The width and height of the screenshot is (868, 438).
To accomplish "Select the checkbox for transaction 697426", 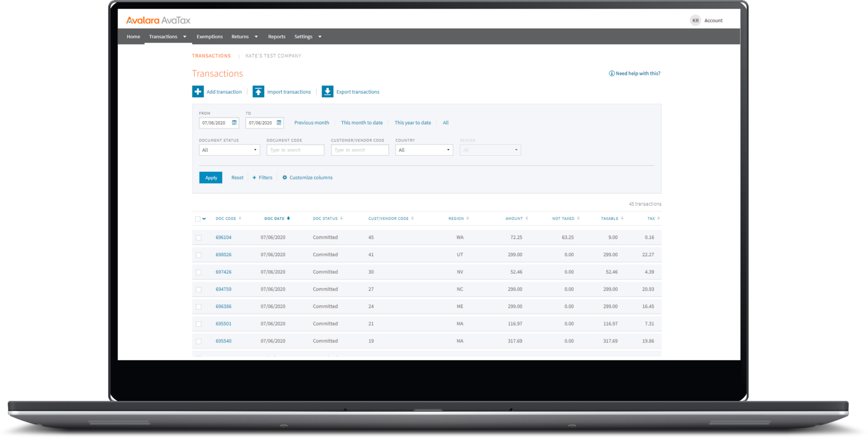I will 199,273.
